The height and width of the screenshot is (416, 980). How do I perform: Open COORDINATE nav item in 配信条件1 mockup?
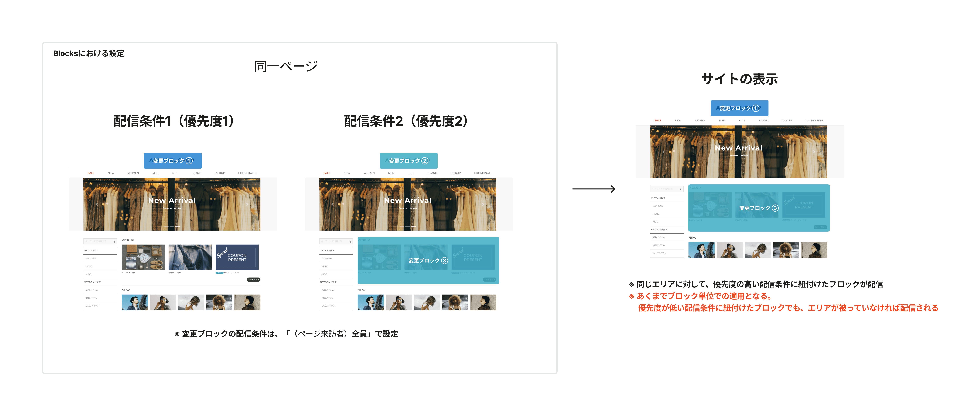click(x=247, y=173)
